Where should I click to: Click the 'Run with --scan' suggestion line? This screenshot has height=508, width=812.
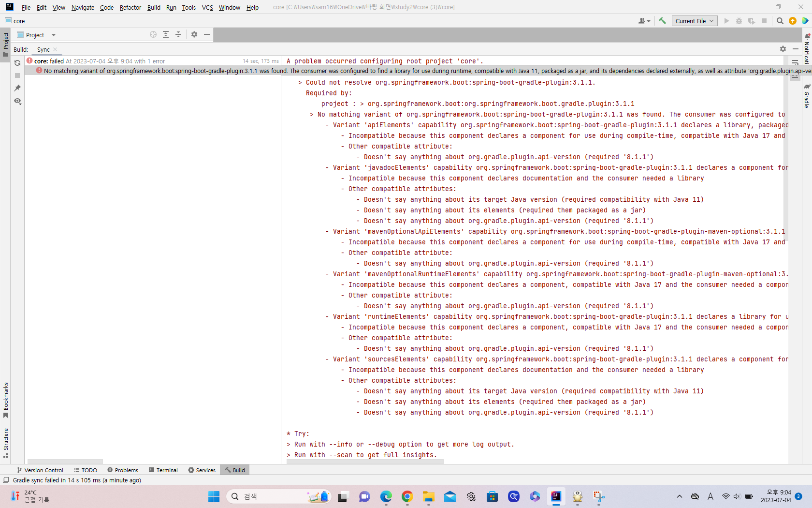(x=362, y=455)
